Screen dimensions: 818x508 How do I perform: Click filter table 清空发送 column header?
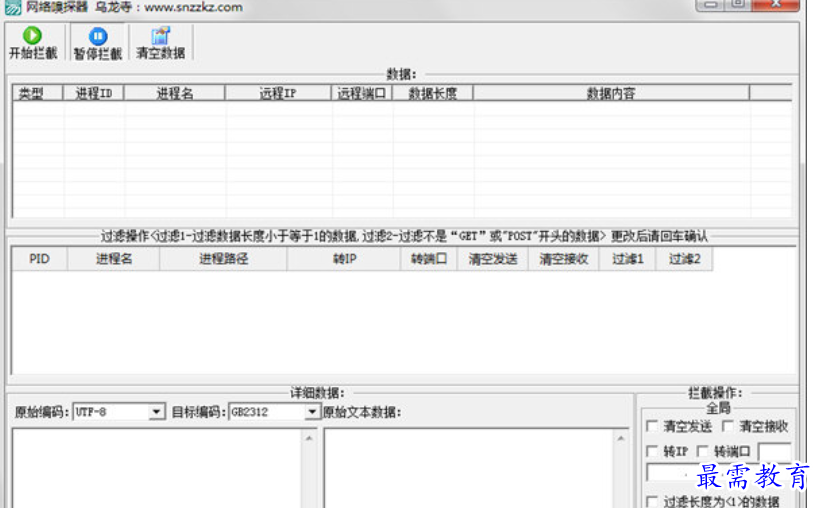492,259
